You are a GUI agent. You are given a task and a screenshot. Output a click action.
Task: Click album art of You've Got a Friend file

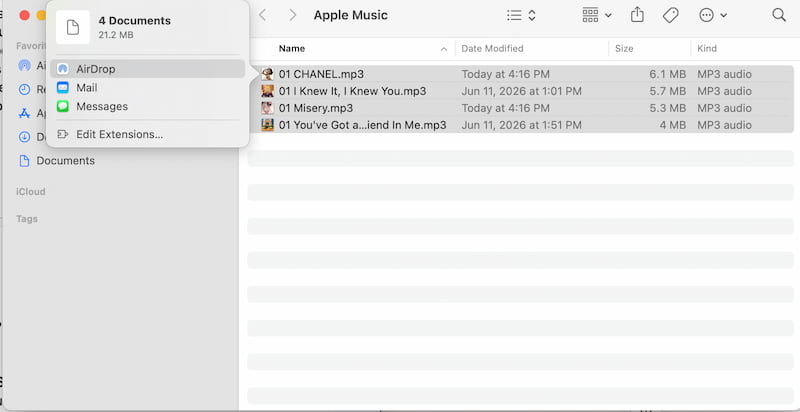pos(267,125)
